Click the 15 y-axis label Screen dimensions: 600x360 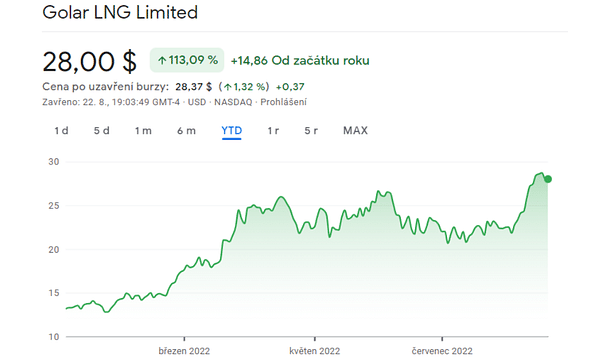pyautogui.click(x=54, y=293)
